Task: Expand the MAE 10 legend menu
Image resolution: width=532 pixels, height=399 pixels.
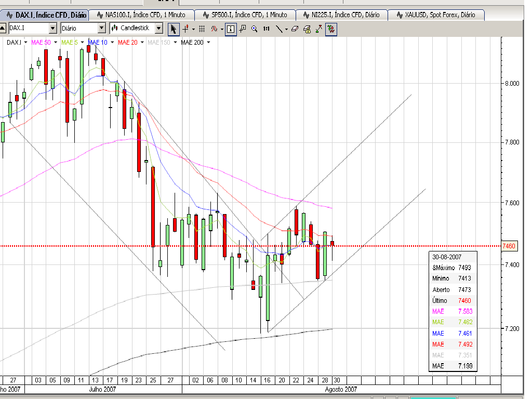Action: tap(112, 43)
